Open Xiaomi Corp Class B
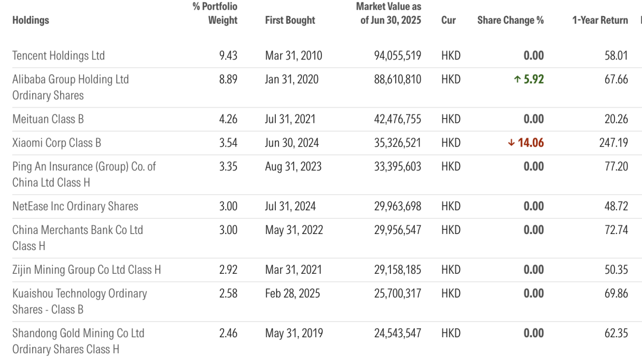 pos(56,143)
